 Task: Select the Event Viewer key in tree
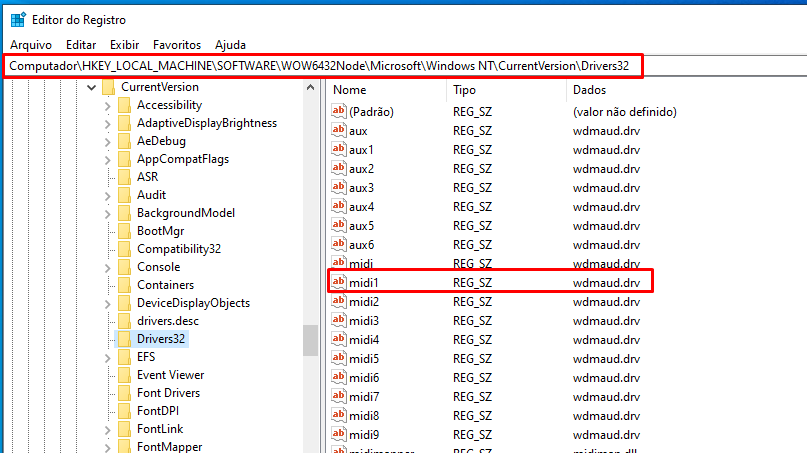170,375
